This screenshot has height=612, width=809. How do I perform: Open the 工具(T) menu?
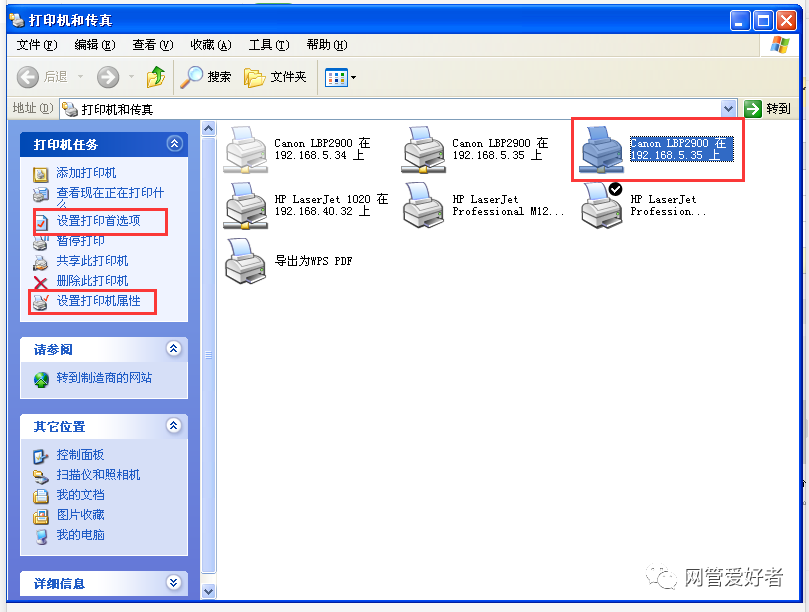click(269, 45)
